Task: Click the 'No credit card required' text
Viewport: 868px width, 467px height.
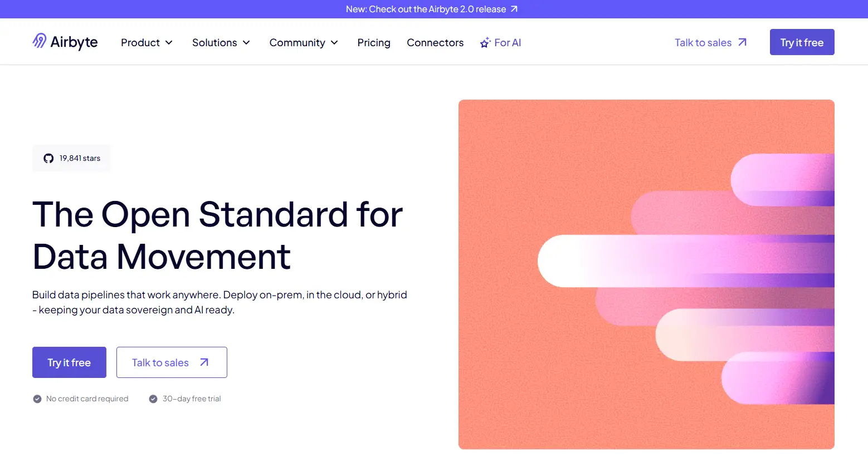Action: point(87,399)
